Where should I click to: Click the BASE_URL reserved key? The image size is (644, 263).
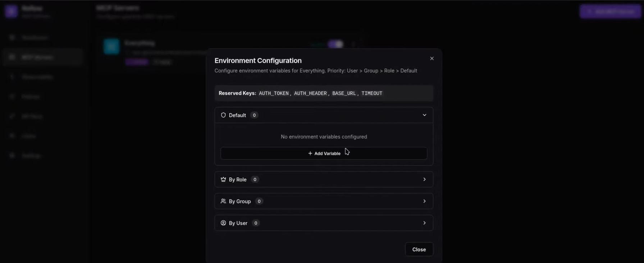pos(344,93)
